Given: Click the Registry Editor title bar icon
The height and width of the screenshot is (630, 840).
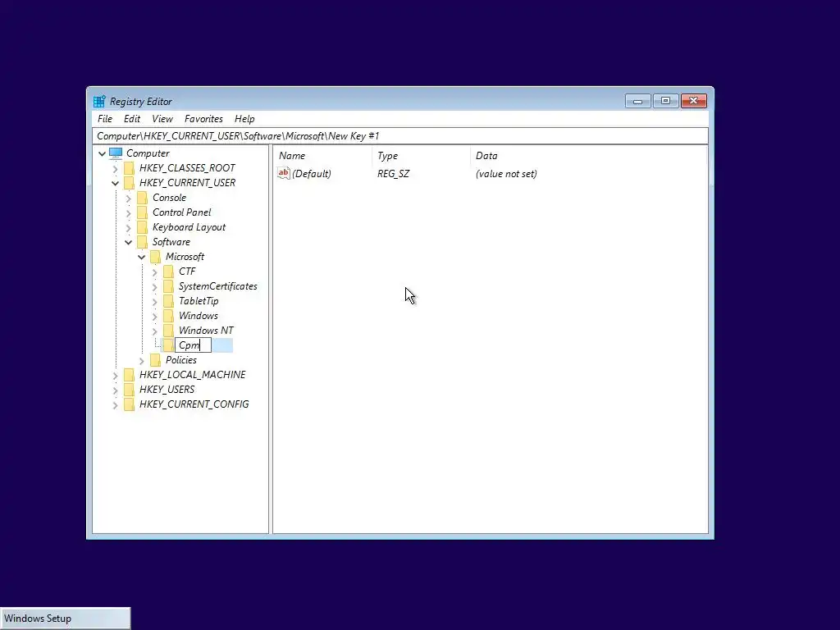Looking at the screenshot, I should click(99, 101).
